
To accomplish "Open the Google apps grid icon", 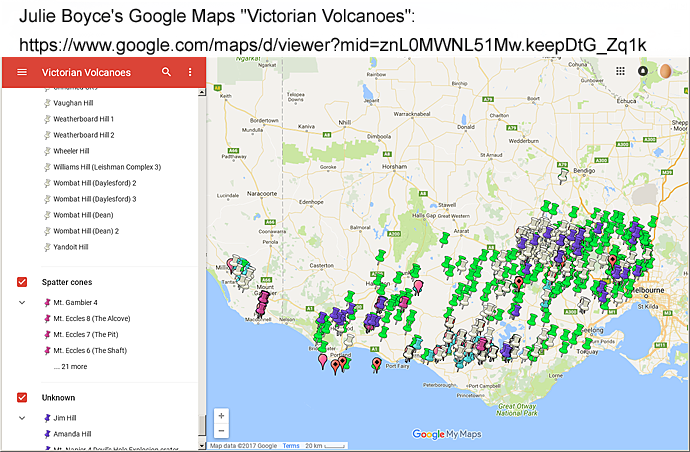I will click(620, 71).
